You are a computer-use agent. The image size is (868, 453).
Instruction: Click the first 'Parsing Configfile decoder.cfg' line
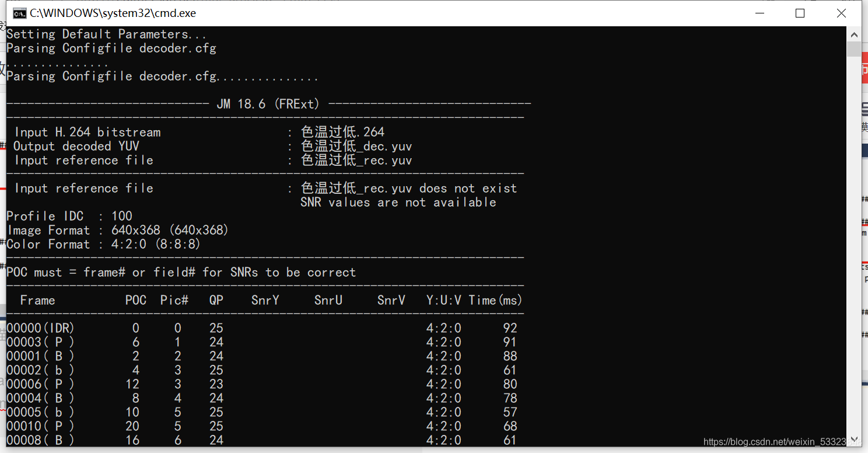click(111, 48)
